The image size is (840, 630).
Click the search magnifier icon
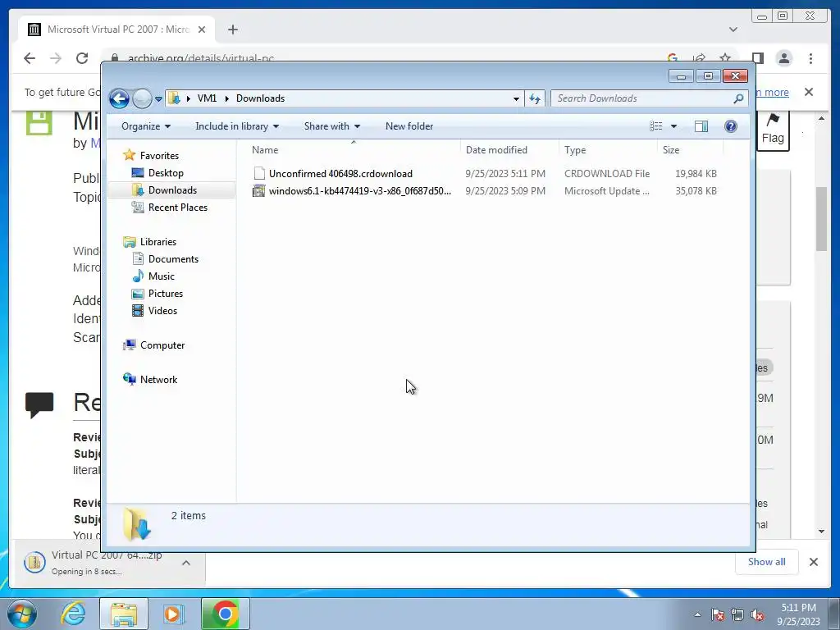tap(738, 98)
